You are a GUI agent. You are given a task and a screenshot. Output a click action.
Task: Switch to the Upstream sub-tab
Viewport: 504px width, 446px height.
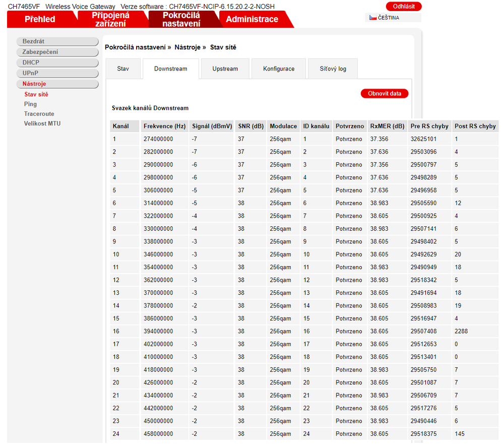point(225,69)
